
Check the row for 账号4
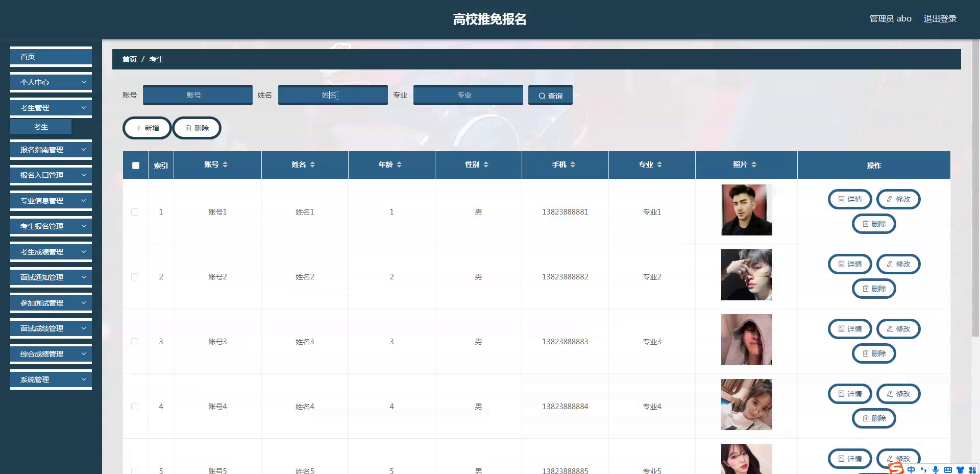tap(135, 407)
